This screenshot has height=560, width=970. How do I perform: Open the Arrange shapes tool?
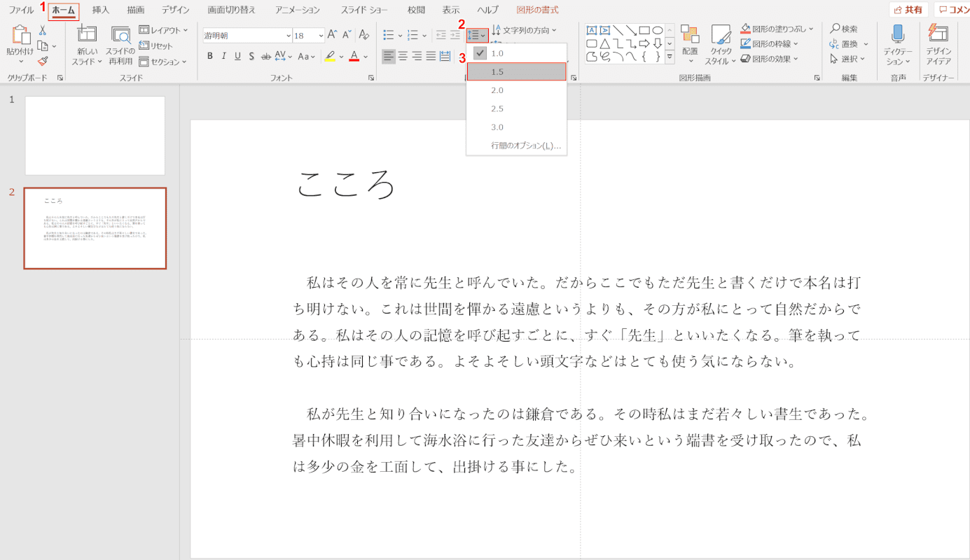click(690, 45)
